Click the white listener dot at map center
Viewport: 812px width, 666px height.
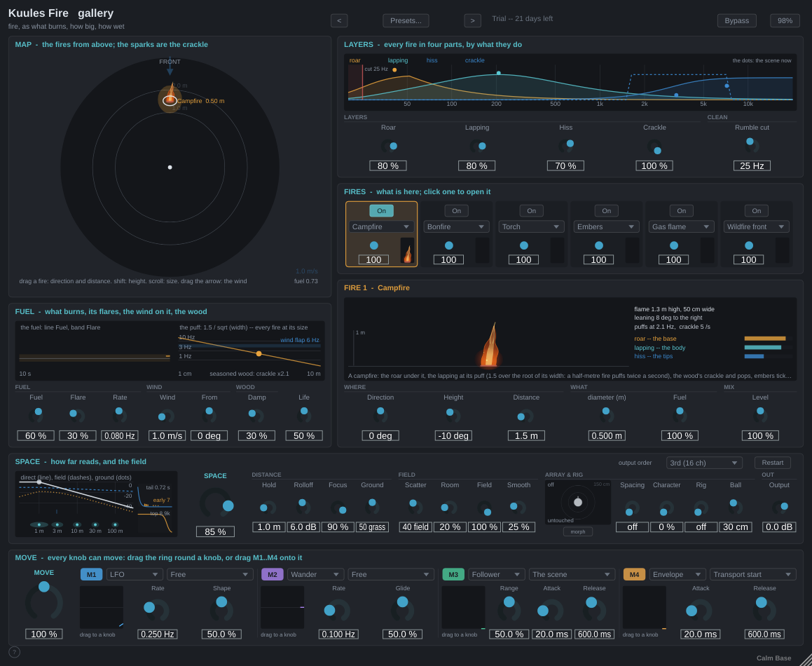170,168
